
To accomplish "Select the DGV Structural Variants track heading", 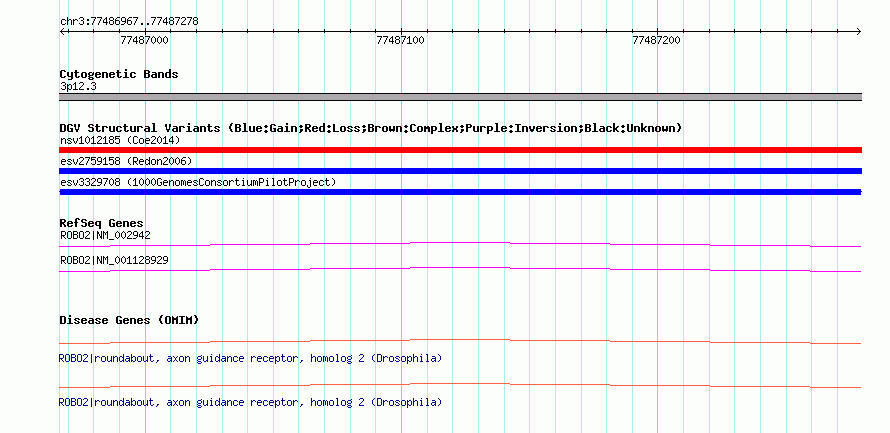I will pyautogui.click(x=371, y=128).
